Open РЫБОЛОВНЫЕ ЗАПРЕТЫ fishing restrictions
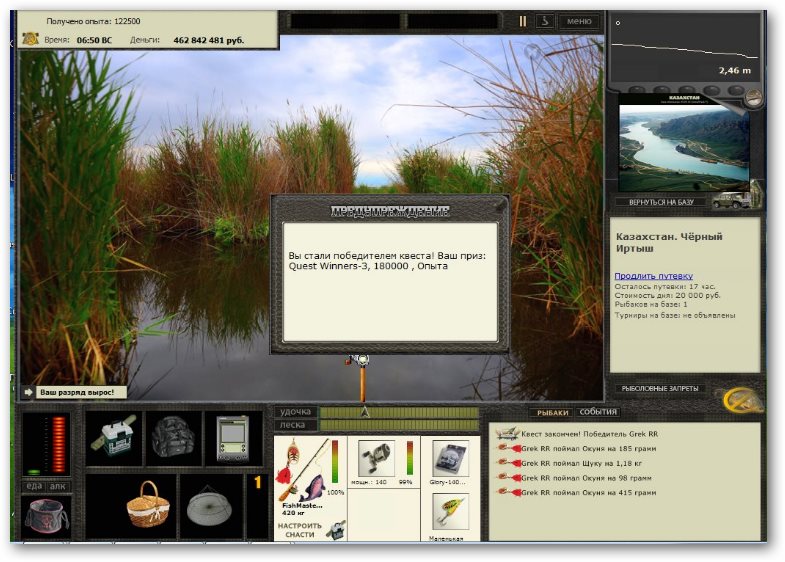 (x=660, y=388)
